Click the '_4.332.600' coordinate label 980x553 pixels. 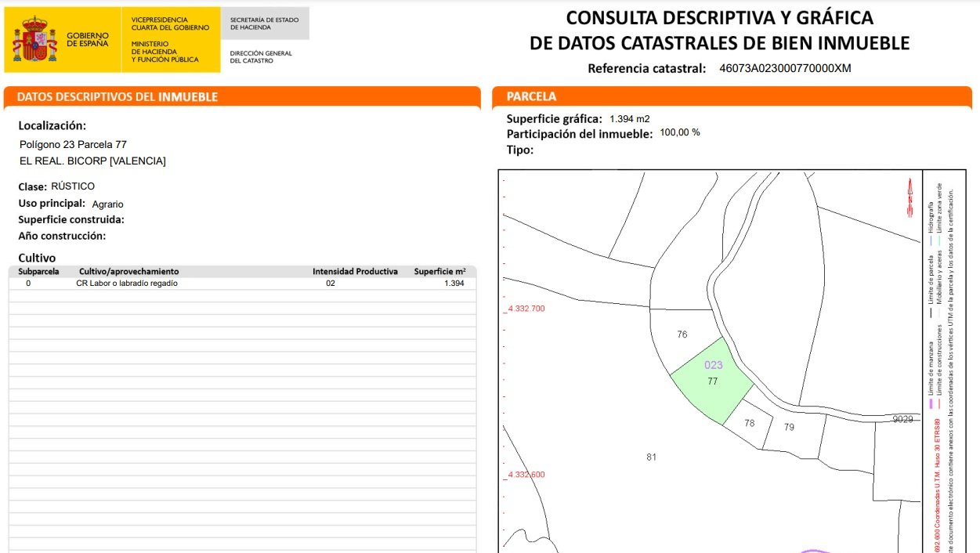coord(524,475)
